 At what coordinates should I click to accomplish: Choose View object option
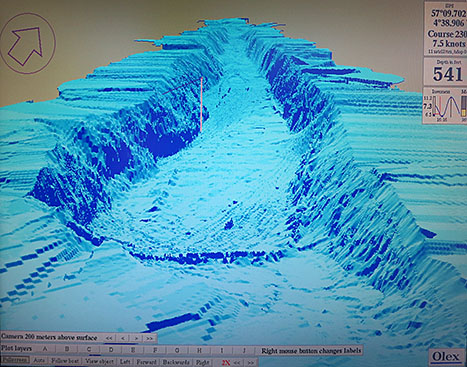coord(99,361)
